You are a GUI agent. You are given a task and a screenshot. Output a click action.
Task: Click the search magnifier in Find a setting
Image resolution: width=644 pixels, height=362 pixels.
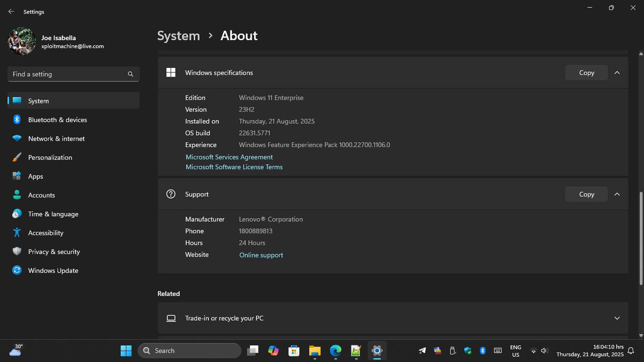130,74
